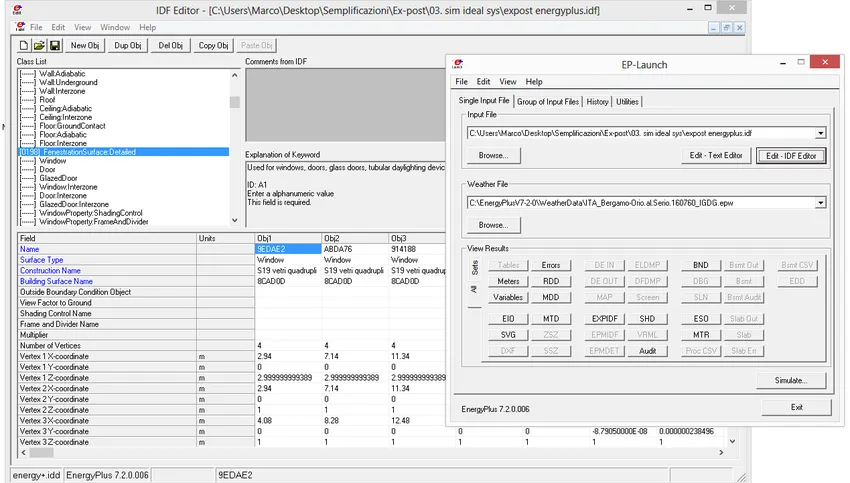Open View menu in EP-Launch
The image size is (850, 483).
507,82
